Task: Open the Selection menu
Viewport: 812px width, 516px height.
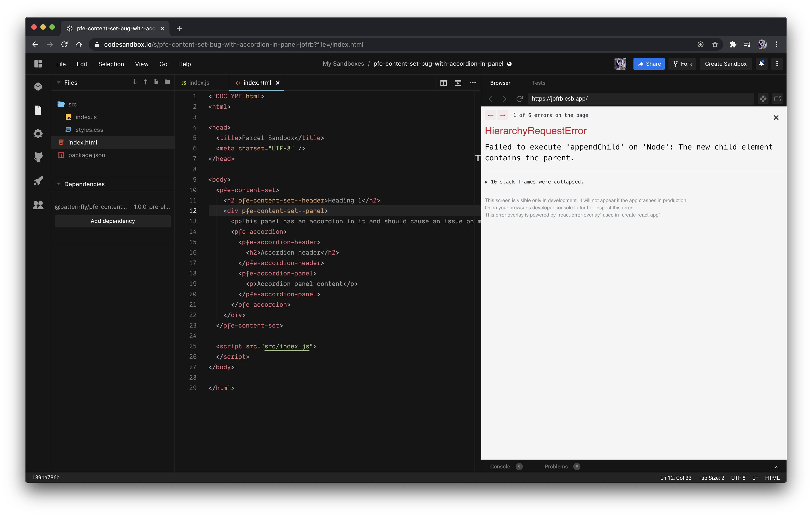Action: point(111,64)
